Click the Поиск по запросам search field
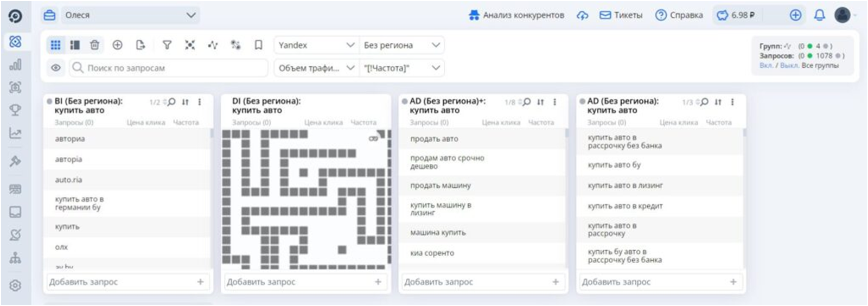This screenshot has height=306, width=868. click(x=169, y=68)
